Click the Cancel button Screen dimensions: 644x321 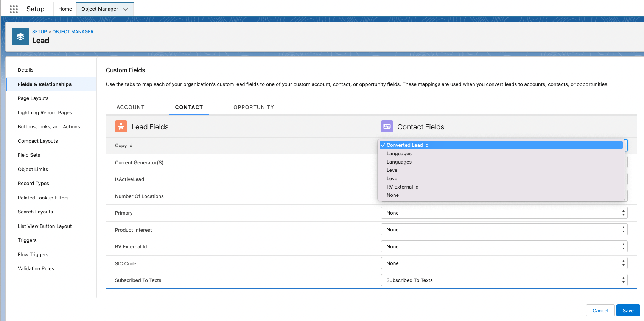click(600, 310)
